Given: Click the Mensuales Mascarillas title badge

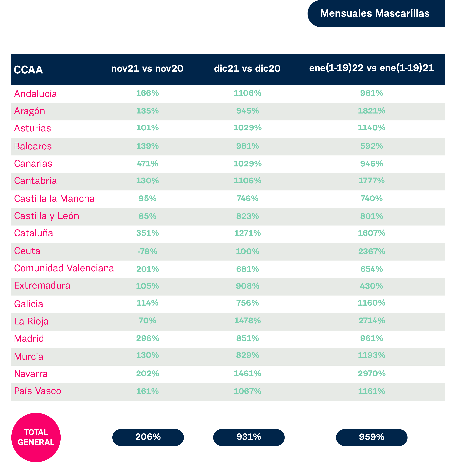Looking at the screenshot, I should (x=376, y=14).
